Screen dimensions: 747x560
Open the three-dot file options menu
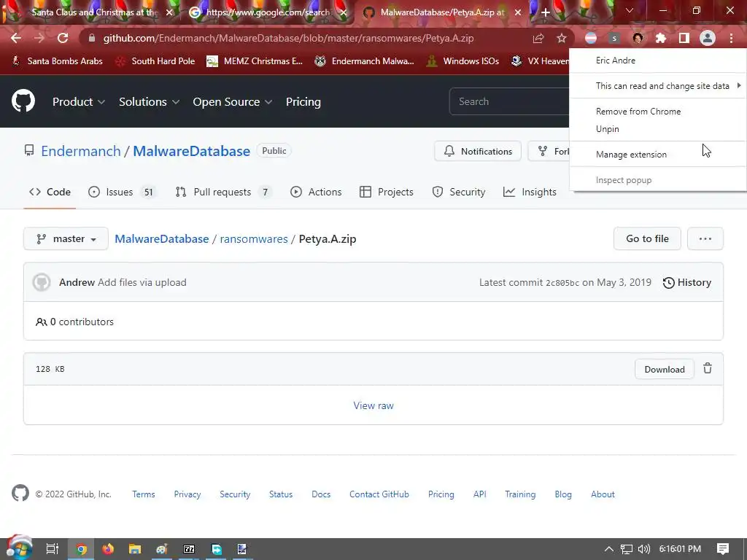705,238
